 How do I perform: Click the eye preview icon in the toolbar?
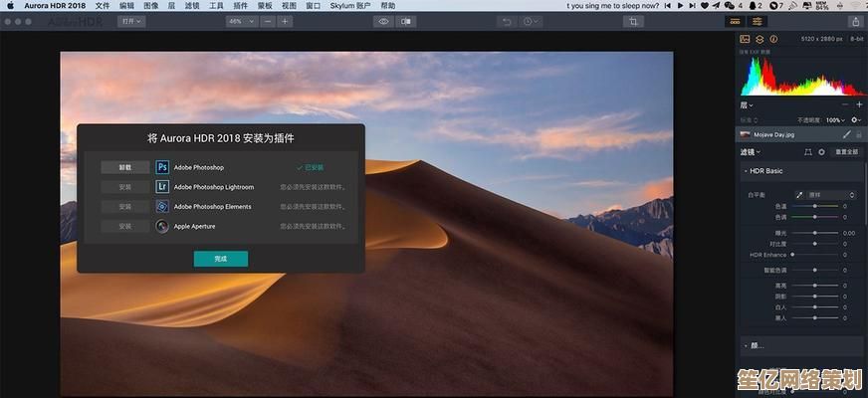[383, 22]
